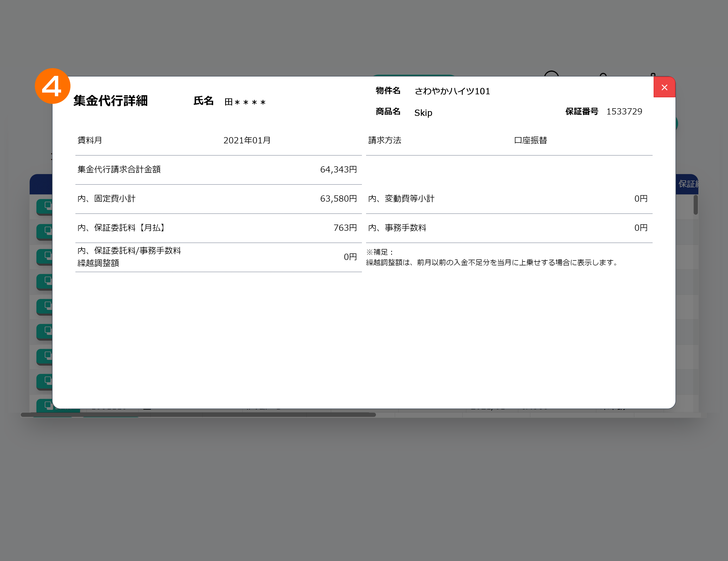Click the vertical scrollbar thumb at table right
Screen dimensions: 728x561
(x=696, y=205)
